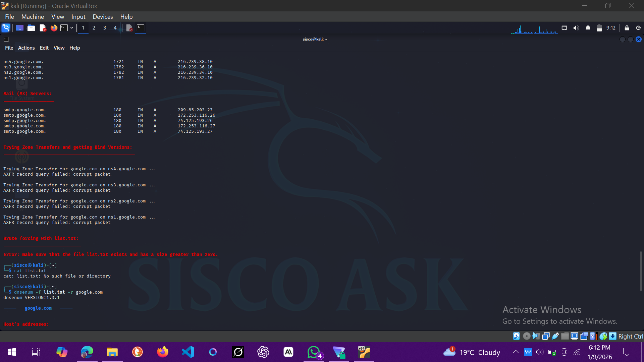Show hidden Windows tray icons chevron
This screenshot has height=362, width=644.
coord(516,352)
